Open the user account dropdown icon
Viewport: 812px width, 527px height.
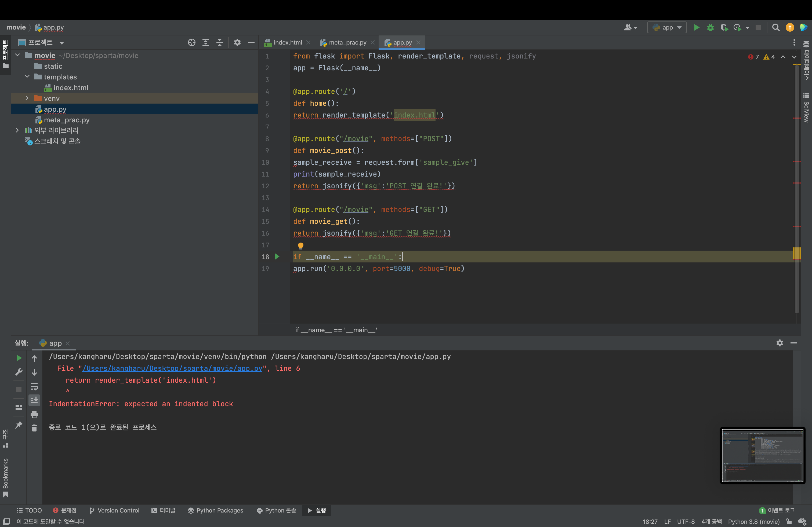coord(630,28)
